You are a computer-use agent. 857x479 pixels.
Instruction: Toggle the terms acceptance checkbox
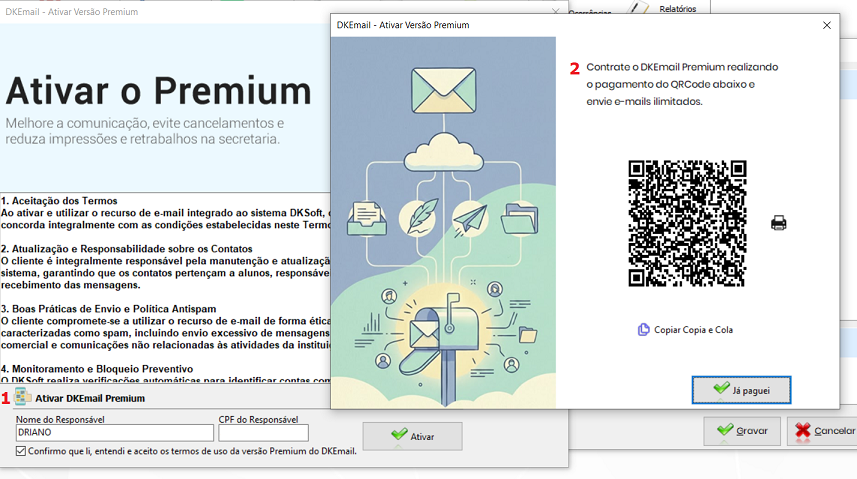tap(21, 451)
